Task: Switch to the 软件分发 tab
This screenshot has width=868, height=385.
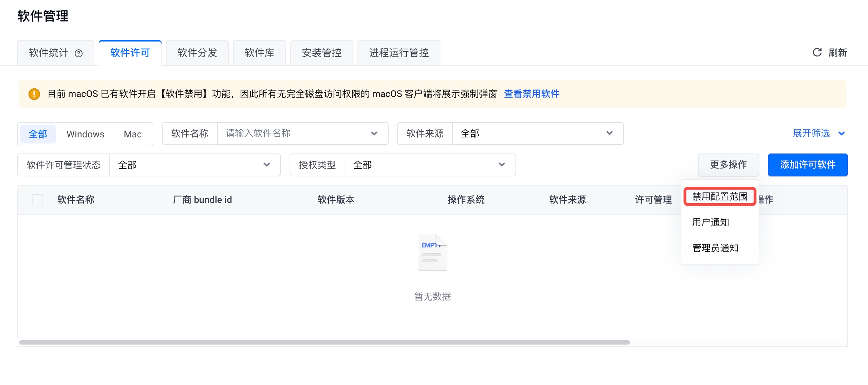Action: pyautogui.click(x=197, y=53)
